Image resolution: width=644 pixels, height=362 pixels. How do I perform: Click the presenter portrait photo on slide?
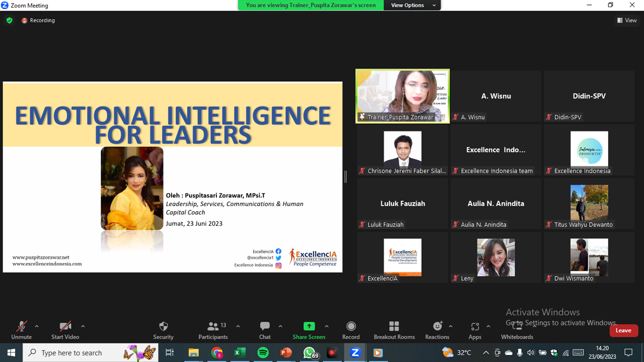point(132,188)
